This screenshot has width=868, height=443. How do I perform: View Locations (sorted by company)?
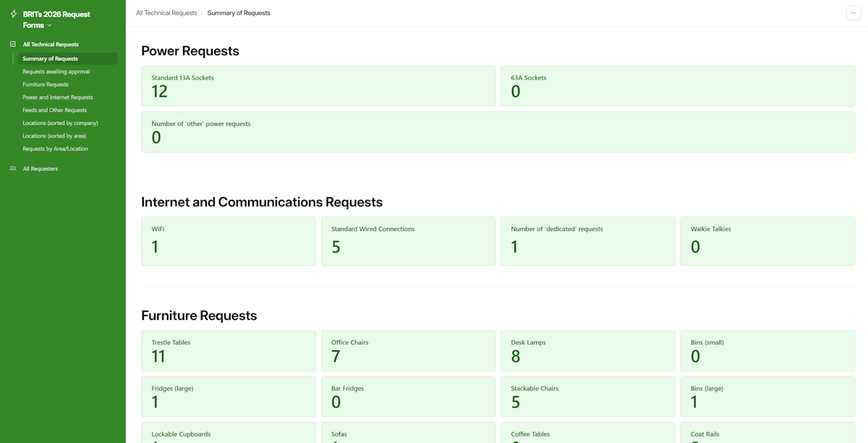click(60, 123)
